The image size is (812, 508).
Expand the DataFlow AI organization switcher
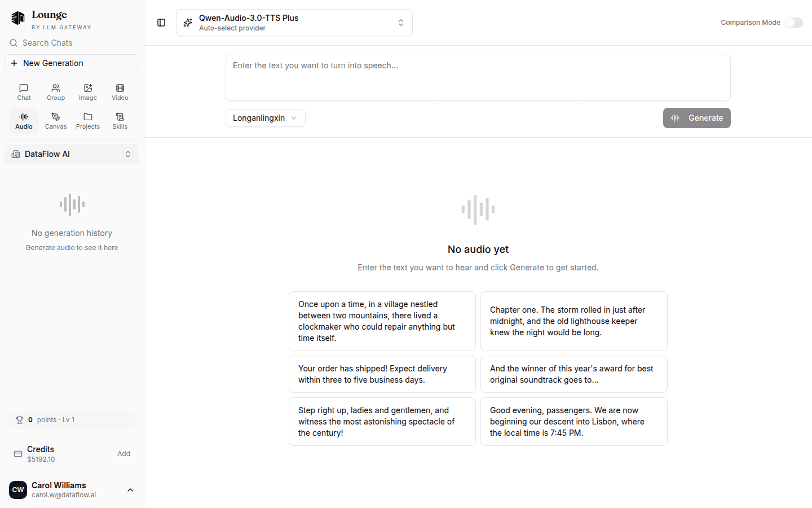(x=72, y=154)
